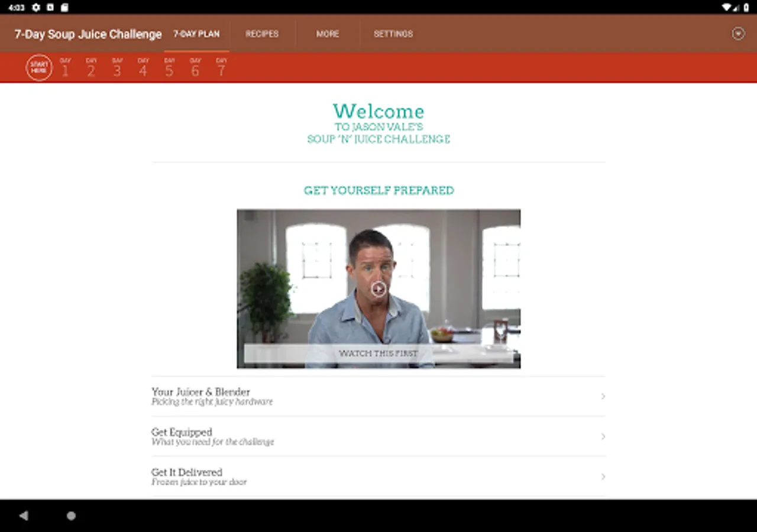This screenshot has width=757, height=532.
Task: Open Day 7 of the plan
Action: click(221, 67)
